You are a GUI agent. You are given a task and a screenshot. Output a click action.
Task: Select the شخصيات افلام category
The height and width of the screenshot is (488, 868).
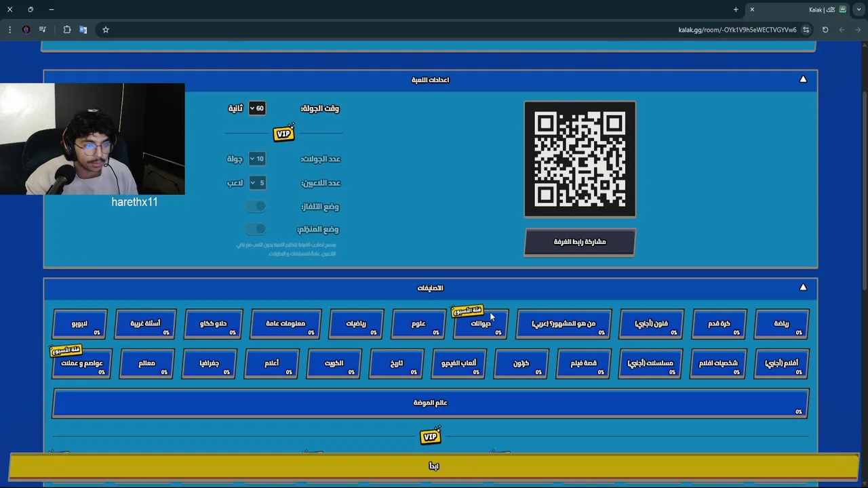tap(718, 363)
